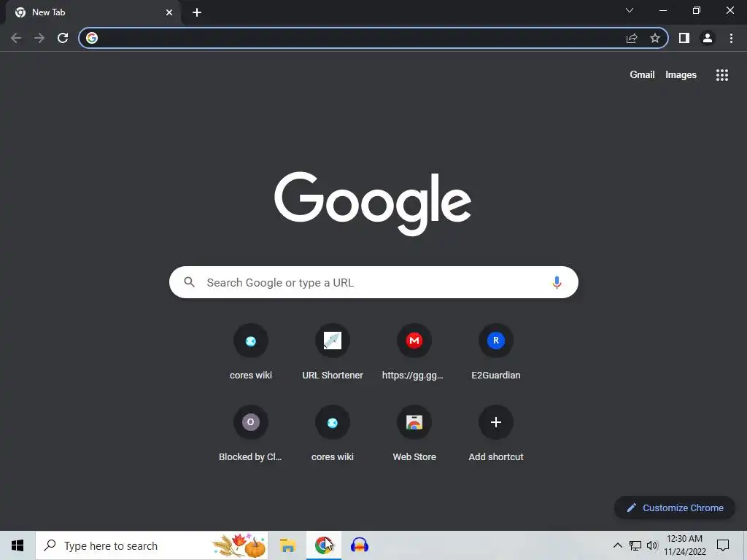This screenshot has height=560, width=747.
Task: Open the network status tray icon
Action: click(635, 545)
